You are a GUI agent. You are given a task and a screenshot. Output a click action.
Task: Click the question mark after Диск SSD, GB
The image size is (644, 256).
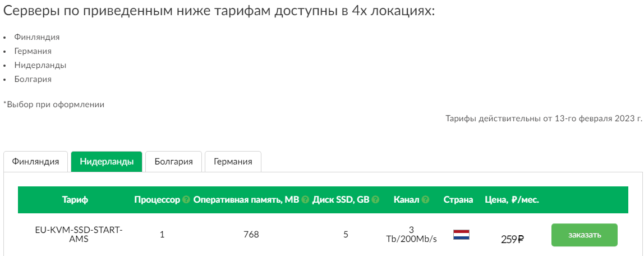[375, 200]
